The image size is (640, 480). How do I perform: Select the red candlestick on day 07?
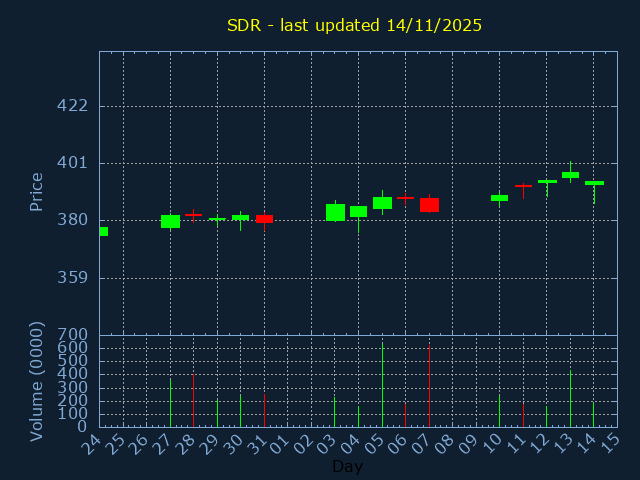pyautogui.click(x=429, y=204)
